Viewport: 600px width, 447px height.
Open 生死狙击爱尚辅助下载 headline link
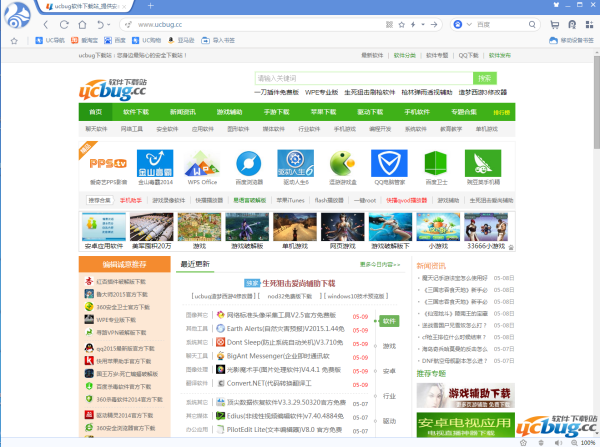298,284
